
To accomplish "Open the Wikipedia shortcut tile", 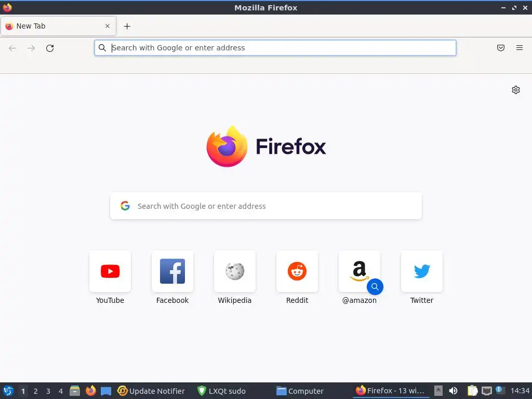I will (x=235, y=271).
